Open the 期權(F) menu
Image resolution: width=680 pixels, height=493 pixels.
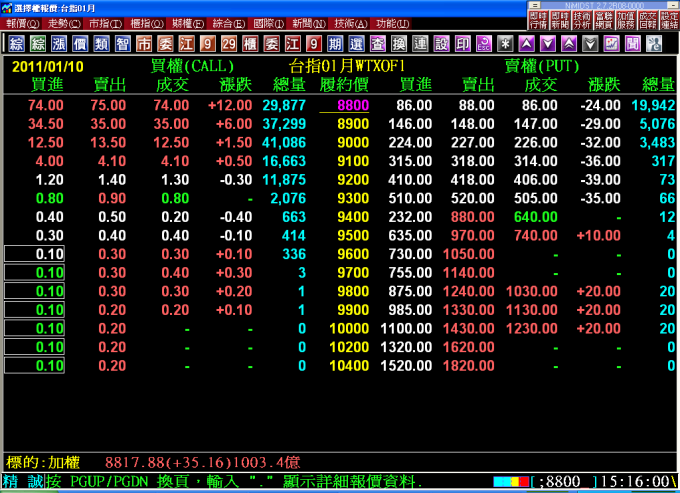[188, 24]
